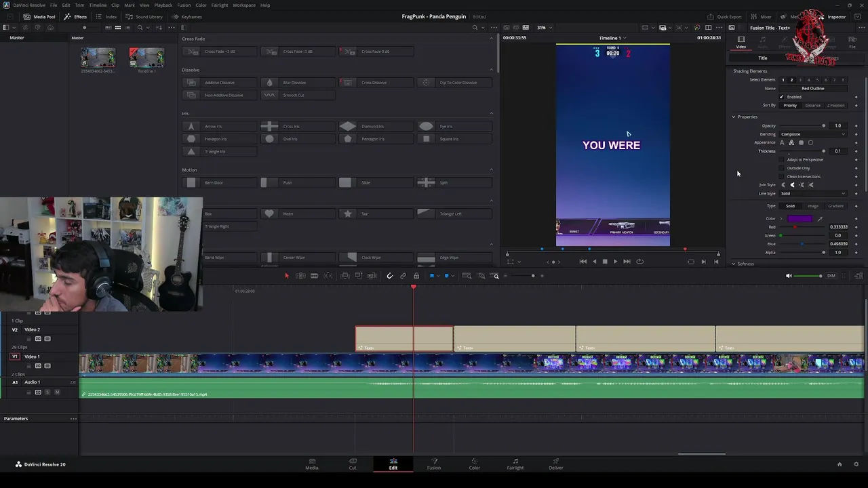Stop playback in the viewer

tap(605, 262)
